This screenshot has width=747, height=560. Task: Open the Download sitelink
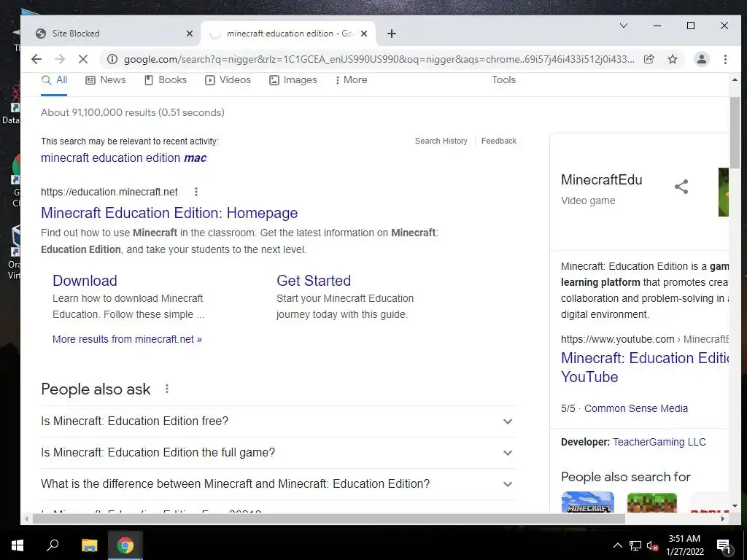coord(85,281)
